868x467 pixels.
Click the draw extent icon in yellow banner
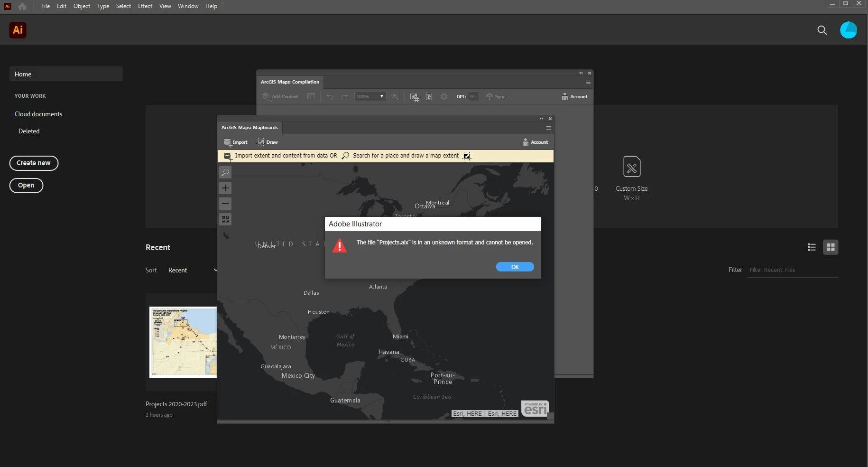click(467, 156)
